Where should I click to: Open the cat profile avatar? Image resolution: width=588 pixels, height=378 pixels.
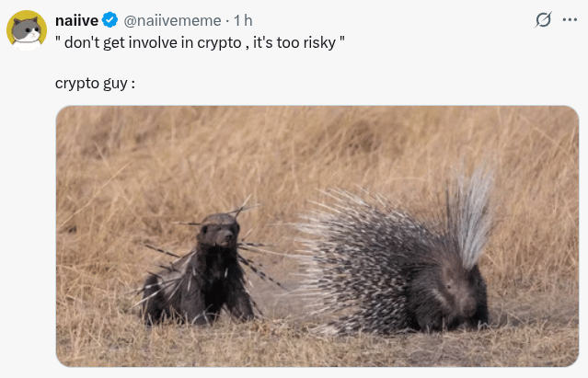[x=27, y=30]
